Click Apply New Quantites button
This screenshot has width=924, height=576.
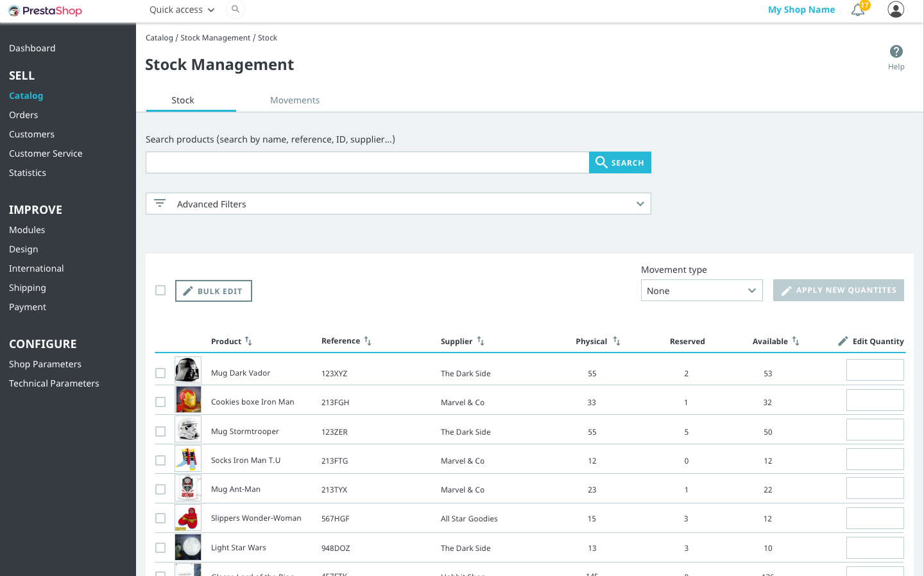(839, 290)
